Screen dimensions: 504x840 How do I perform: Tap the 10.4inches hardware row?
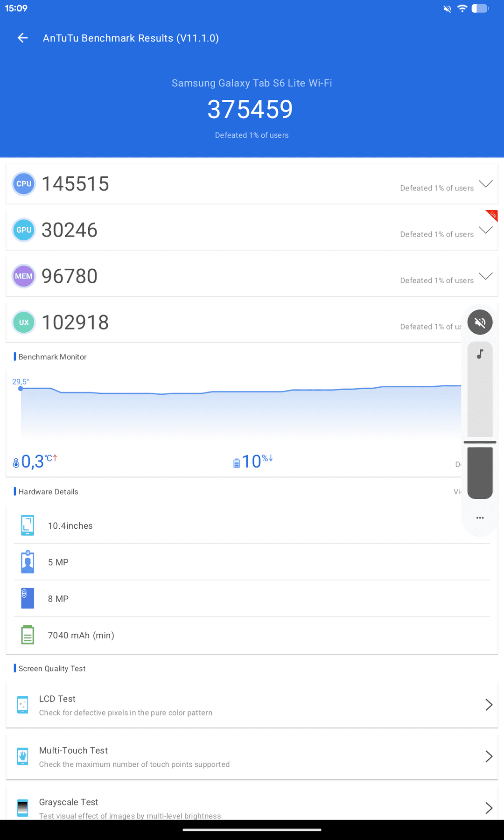(252, 525)
